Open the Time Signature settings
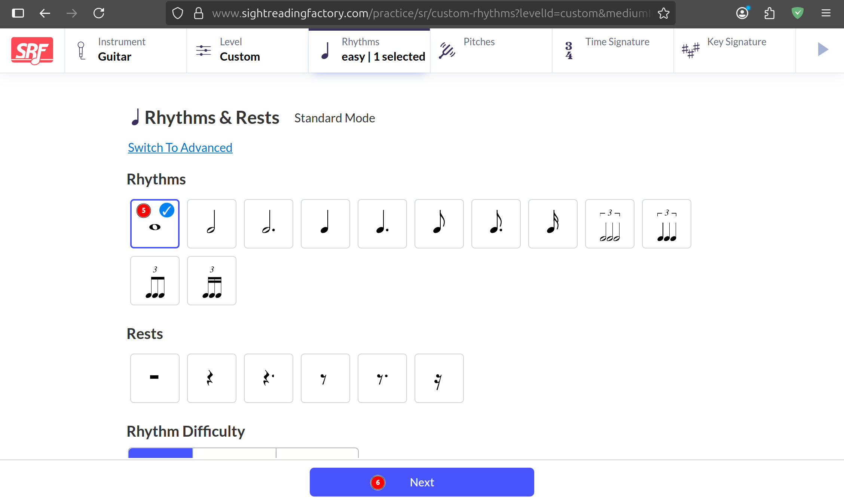This screenshot has height=504, width=844. 613,50
